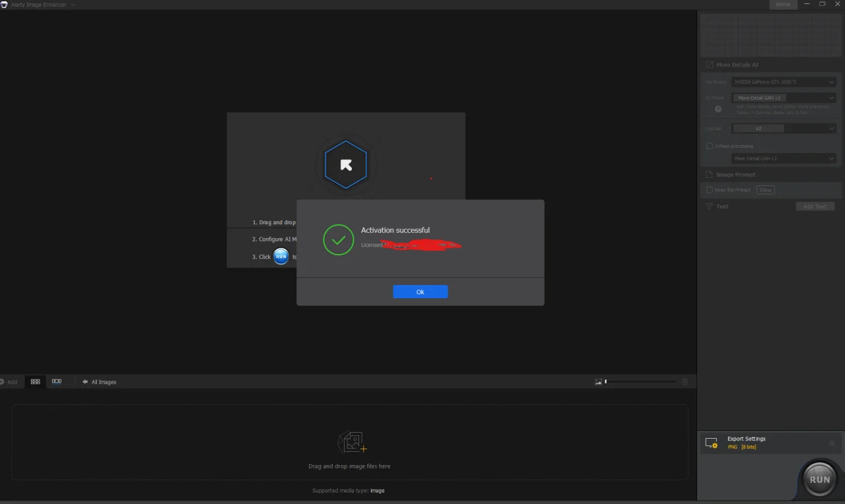Screen dimensions: 845x504
Task: Open the Upscale x2 dropdown
Action: click(x=784, y=129)
